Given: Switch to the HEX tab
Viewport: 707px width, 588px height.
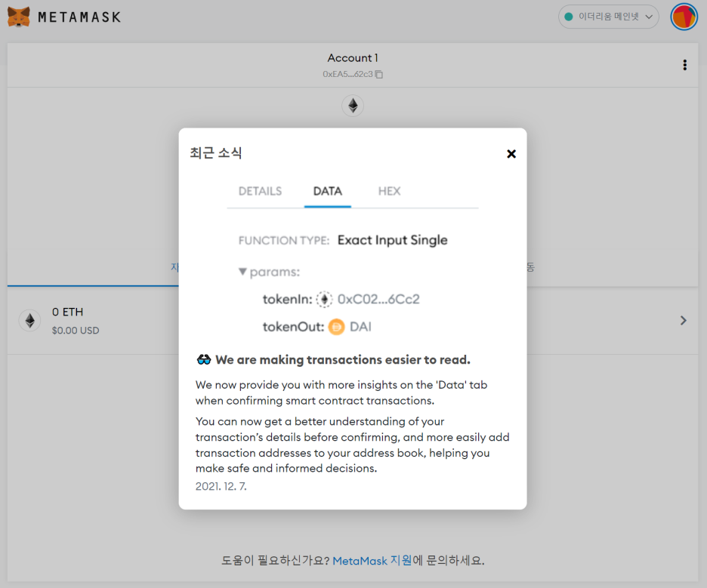Looking at the screenshot, I should click(389, 191).
